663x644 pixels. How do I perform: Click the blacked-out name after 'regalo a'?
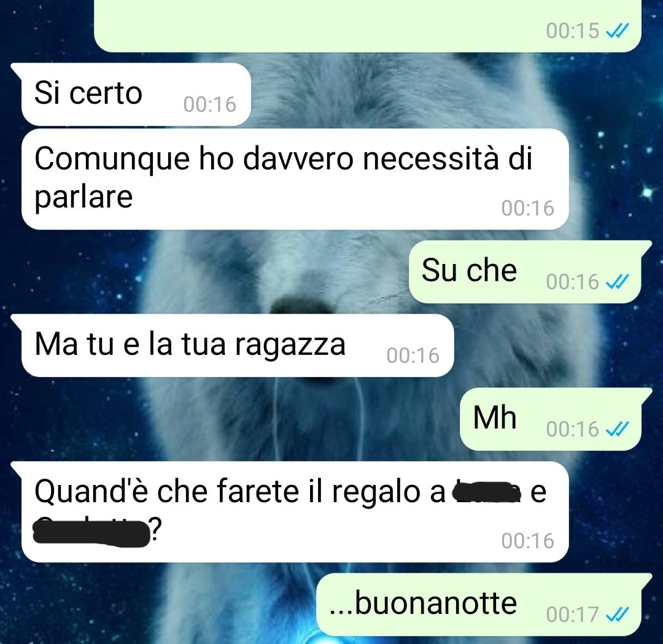[486, 492]
